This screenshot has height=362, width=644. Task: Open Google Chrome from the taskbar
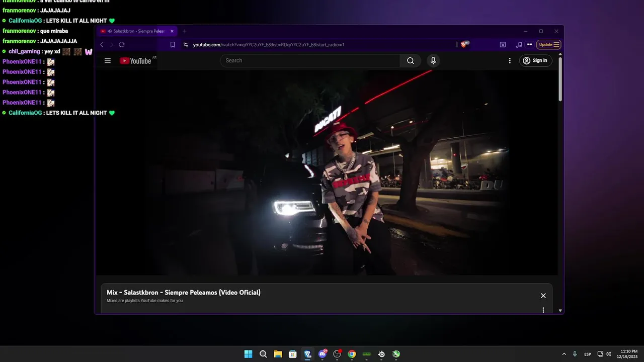point(352,354)
